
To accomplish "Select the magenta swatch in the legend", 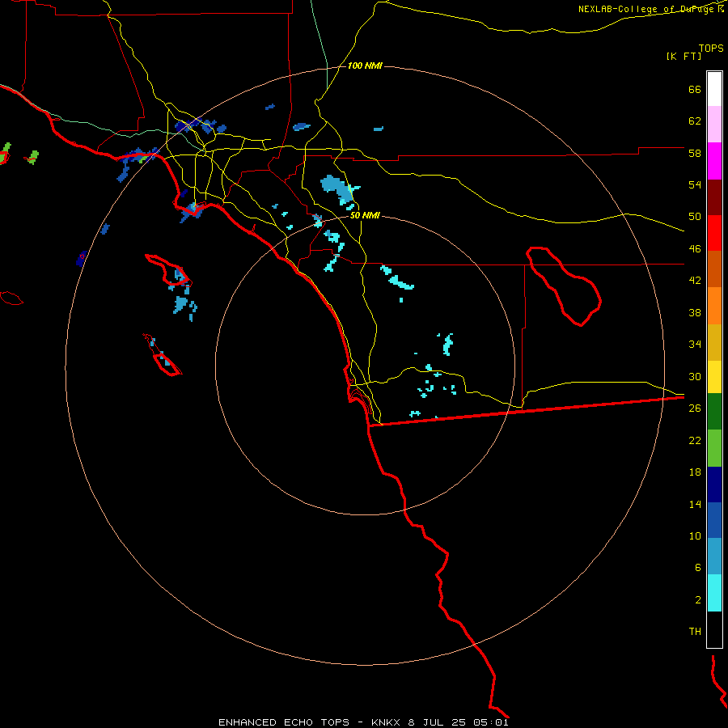I will pyautogui.click(x=714, y=161).
